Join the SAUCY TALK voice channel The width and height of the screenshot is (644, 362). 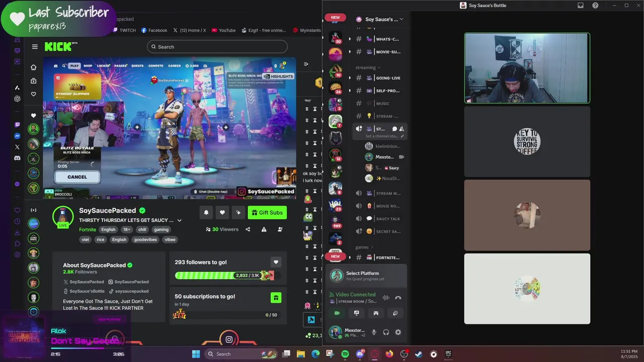point(379,219)
